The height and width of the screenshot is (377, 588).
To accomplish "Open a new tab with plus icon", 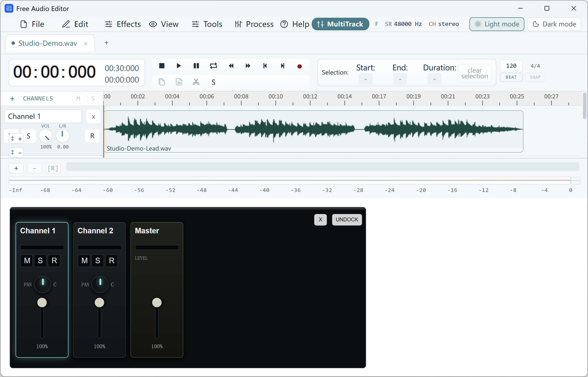I will (x=106, y=43).
